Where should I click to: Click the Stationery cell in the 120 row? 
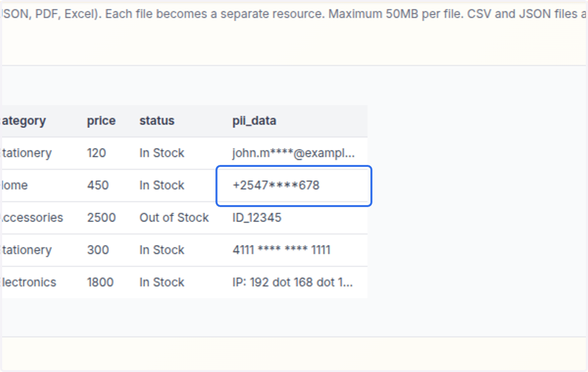[25, 153]
